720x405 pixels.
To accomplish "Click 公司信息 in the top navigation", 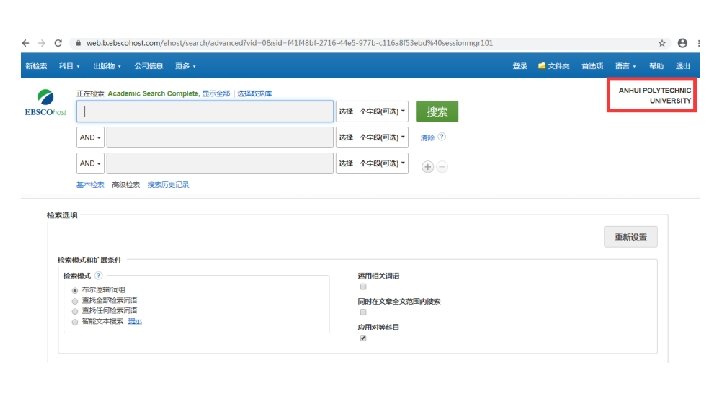I will point(148,66).
